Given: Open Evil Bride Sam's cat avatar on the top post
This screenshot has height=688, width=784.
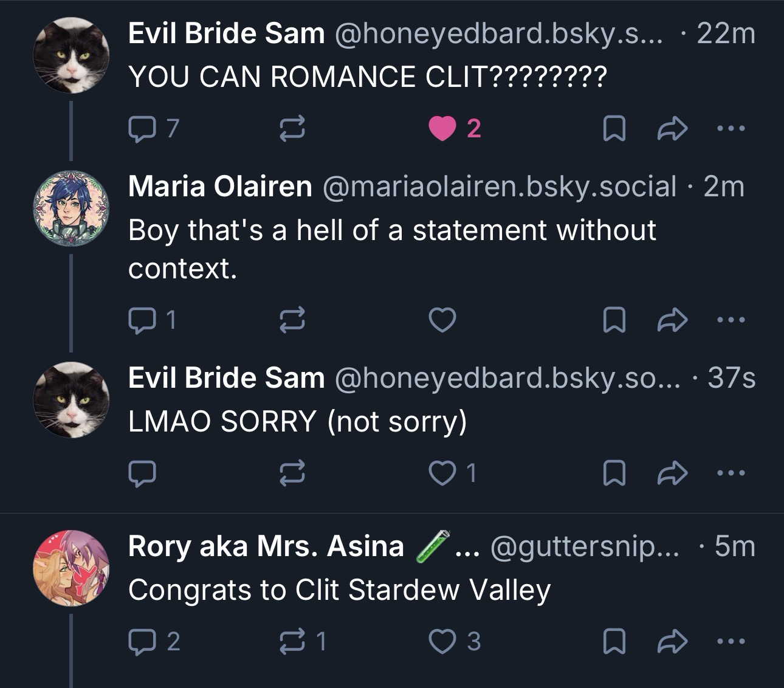Looking at the screenshot, I should [70, 55].
